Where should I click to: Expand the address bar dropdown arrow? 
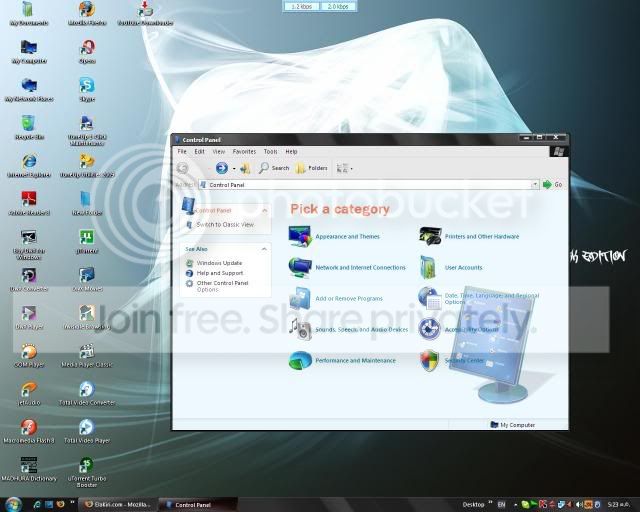click(x=535, y=185)
